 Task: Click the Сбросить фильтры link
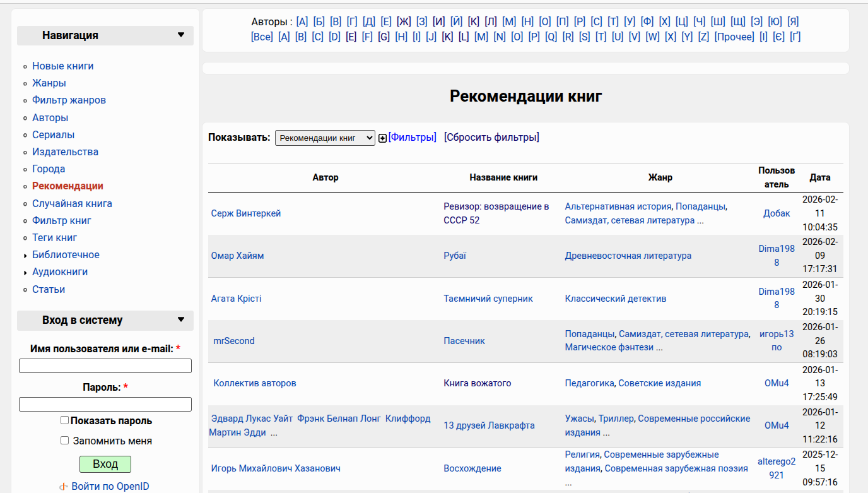point(491,138)
